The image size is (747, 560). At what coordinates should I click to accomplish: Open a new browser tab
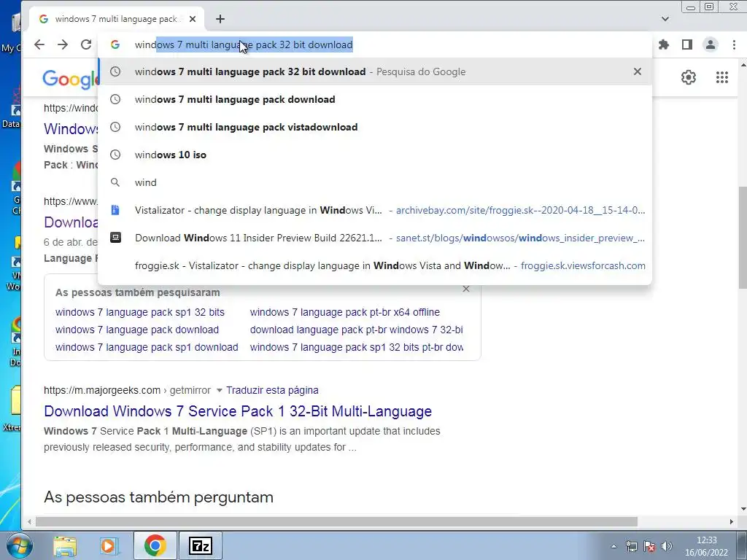[x=220, y=19]
